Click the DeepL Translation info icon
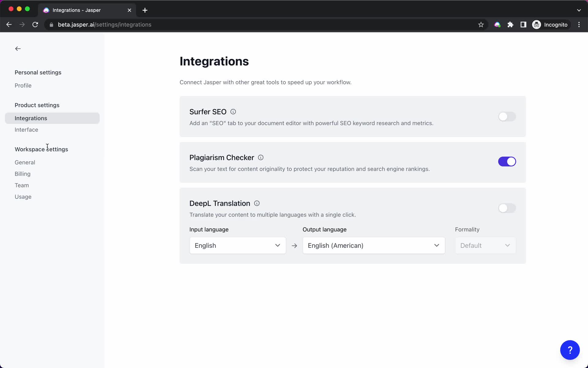The image size is (588, 368). (x=257, y=203)
